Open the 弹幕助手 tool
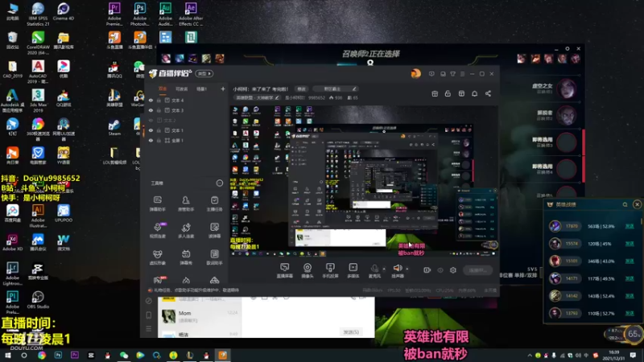The image size is (644, 362). (157, 204)
